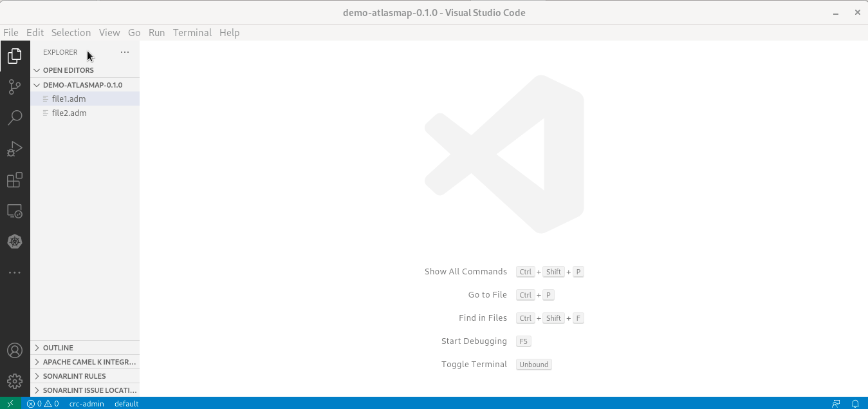Open the Extensions view

(15, 180)
